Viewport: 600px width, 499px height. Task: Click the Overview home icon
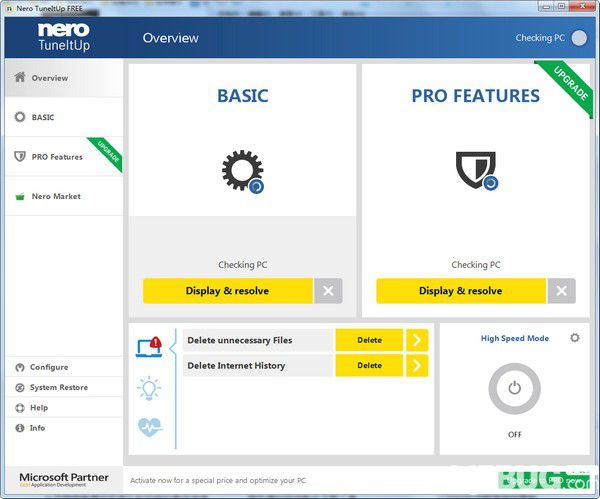[x=20, y=77]
